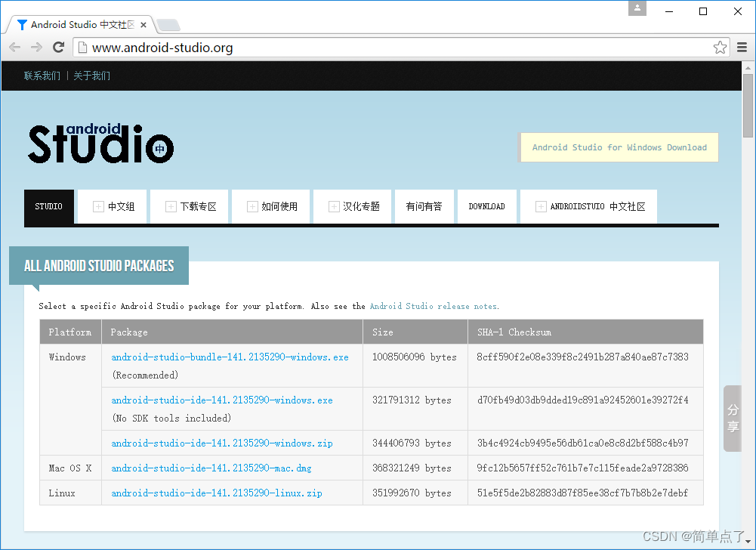Expand the plus icon beside 汉化专题

click(334, 206)
